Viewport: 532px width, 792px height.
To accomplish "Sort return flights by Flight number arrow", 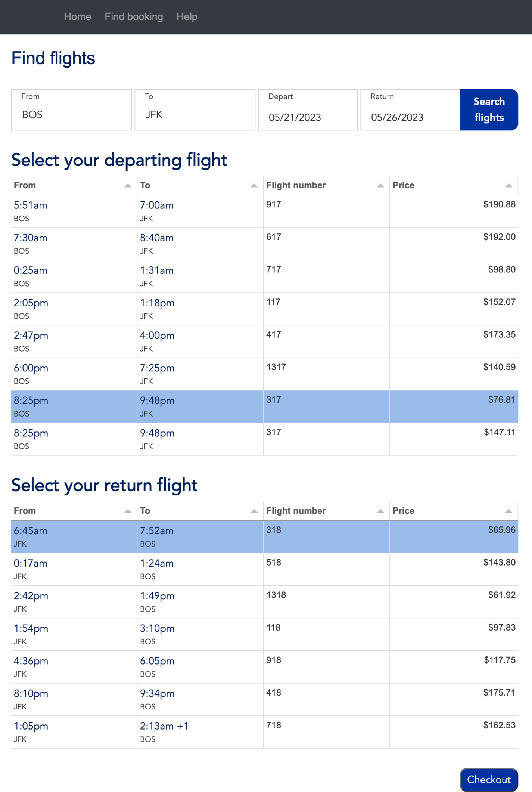I will (380, 511).
